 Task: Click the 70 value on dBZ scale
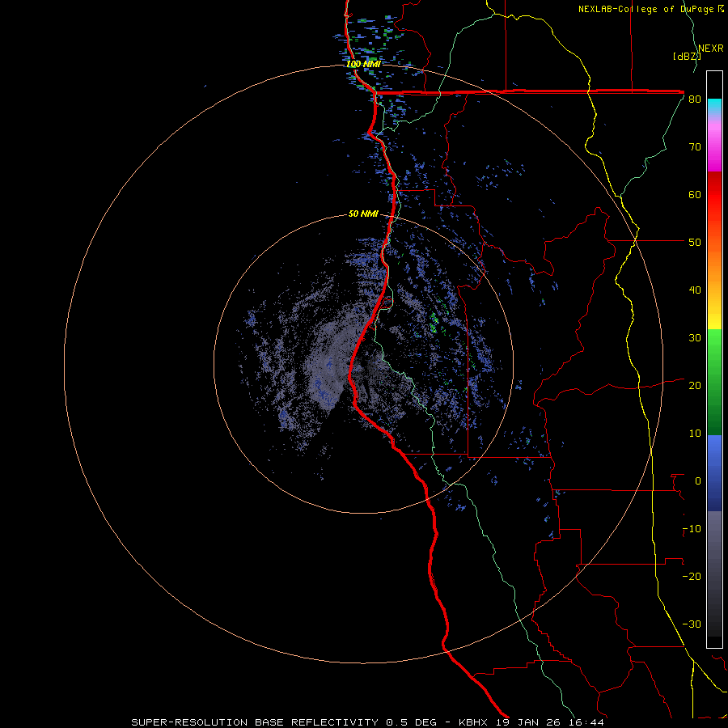click(x=695, y=147)
